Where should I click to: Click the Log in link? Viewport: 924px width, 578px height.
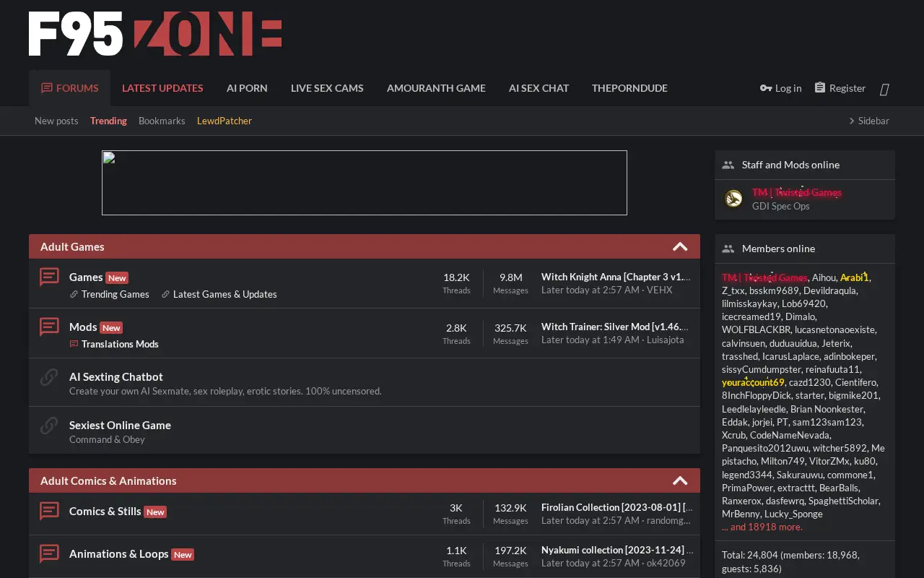[781, 88]
